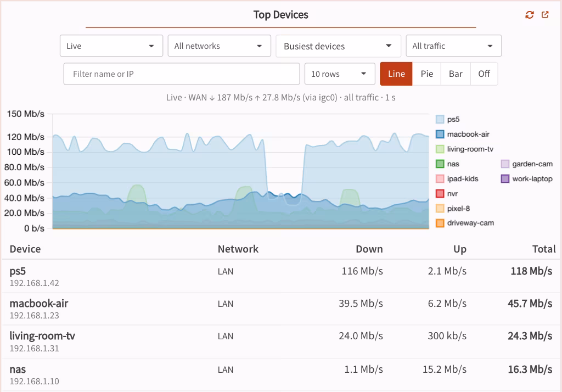
Task: Click the Top Devices widget title
Action: point(280,15)
